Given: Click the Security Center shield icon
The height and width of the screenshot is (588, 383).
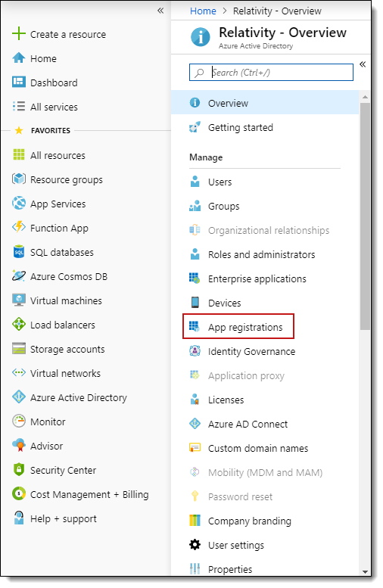Looking at the screenshot, I should [19, 469].
